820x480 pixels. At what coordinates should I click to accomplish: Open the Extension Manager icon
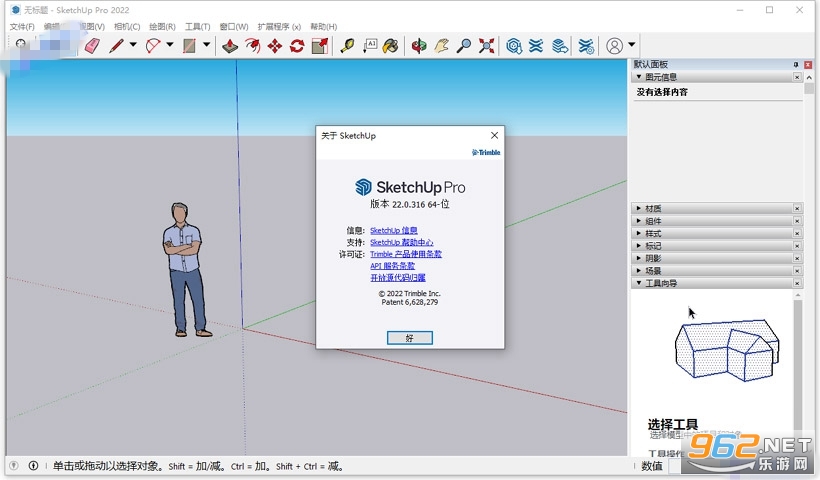(x=586, y=46)
